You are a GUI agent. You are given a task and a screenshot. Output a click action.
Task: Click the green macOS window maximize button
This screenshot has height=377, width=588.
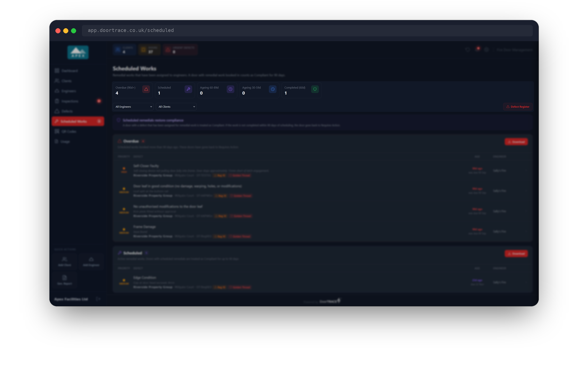[74, 31]
